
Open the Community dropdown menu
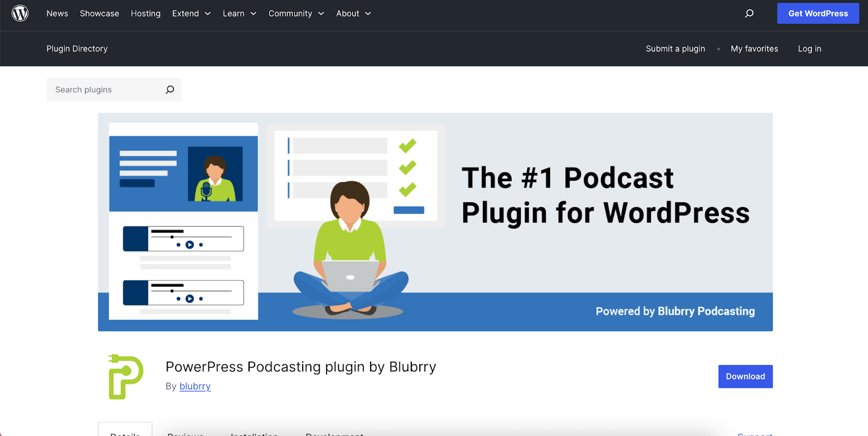point(296,14)
